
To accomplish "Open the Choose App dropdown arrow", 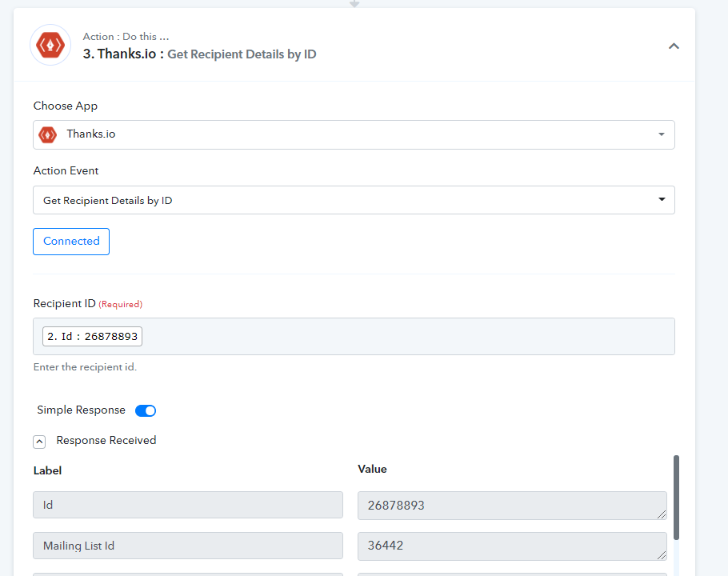I will tap(661, 134).
